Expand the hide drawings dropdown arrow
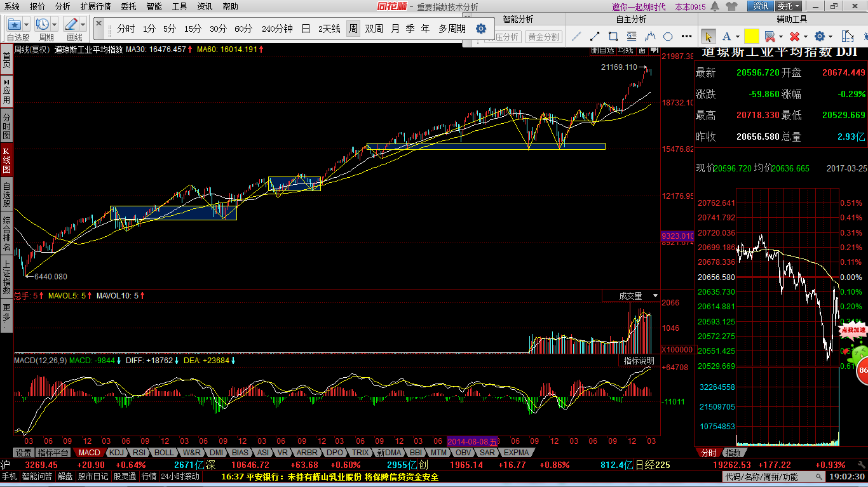This screenshot has width=868, height=487. click(x=780, y=36)
